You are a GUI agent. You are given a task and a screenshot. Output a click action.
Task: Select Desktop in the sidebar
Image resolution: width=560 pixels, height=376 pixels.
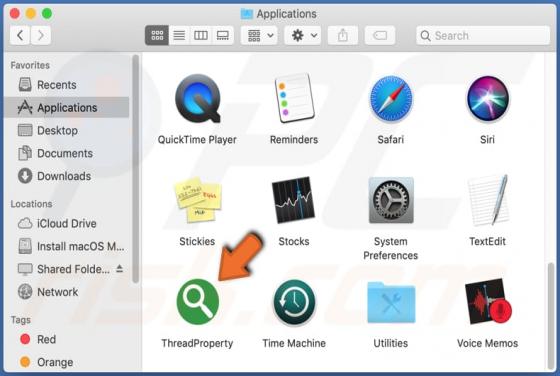point(67,130)
